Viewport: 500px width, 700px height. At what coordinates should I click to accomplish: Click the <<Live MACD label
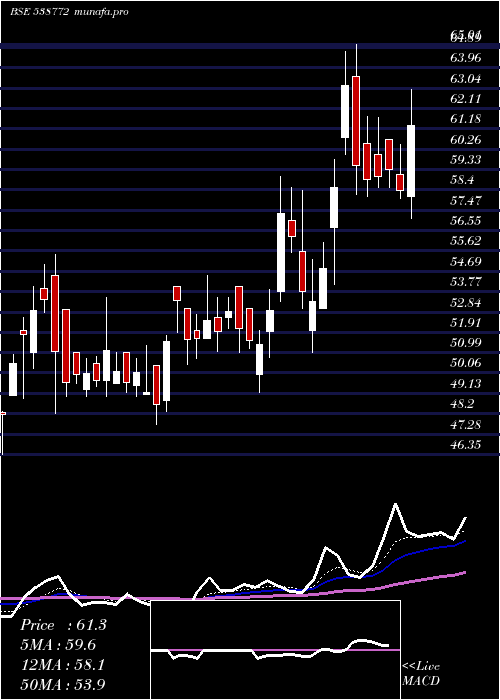(x=421, y=673)
